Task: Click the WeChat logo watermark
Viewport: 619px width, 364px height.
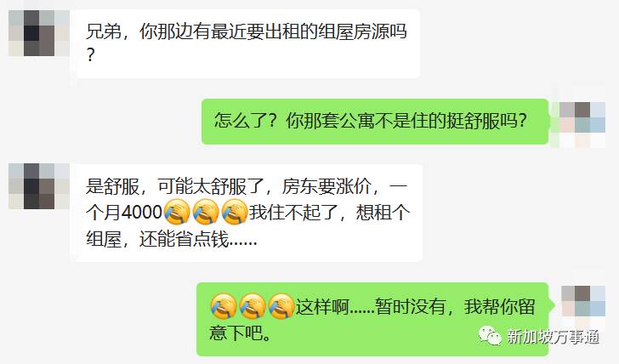Action: tap(490, 336)
